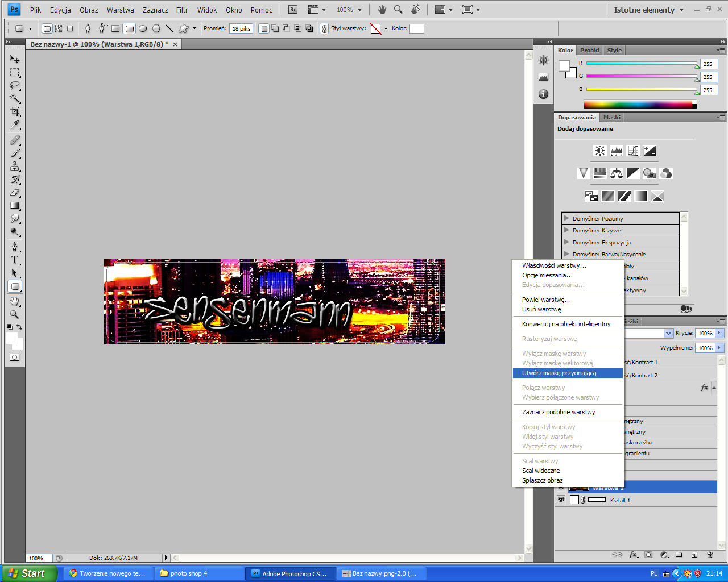Select the Lasso tool
Image resolution: width=728 pixels, height=582 pixels.
tap(15, 85)
